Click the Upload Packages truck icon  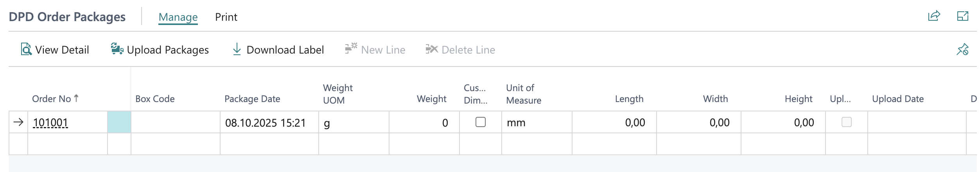(x=117, y=49)
